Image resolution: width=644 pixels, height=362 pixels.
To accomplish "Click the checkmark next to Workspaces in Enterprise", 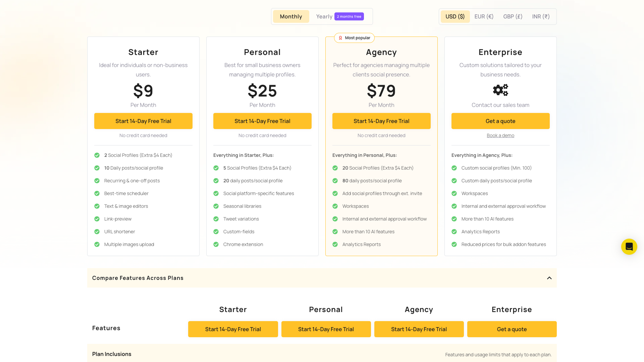I will 454,193.
